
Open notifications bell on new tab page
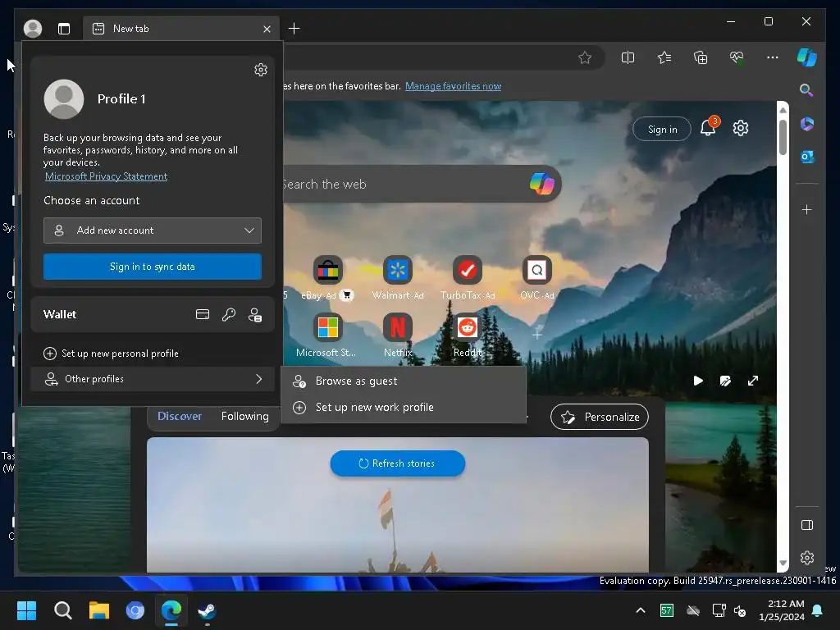709,127
